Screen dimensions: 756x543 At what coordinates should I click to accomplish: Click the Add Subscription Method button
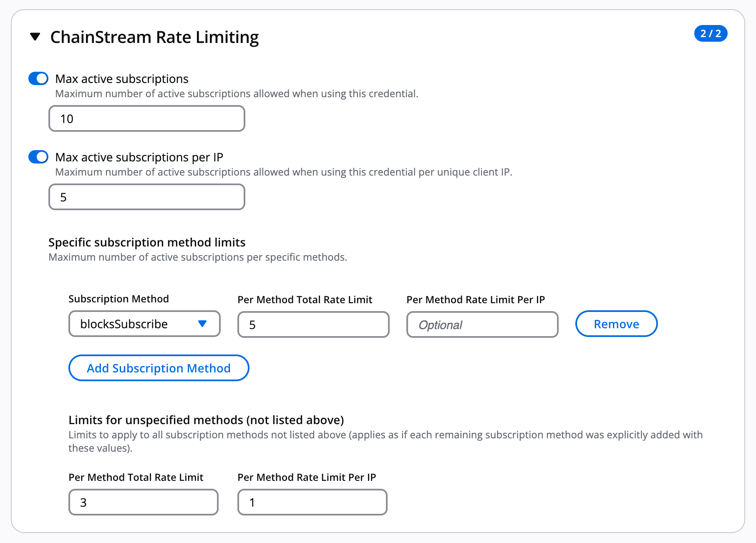tap(159, 368)
